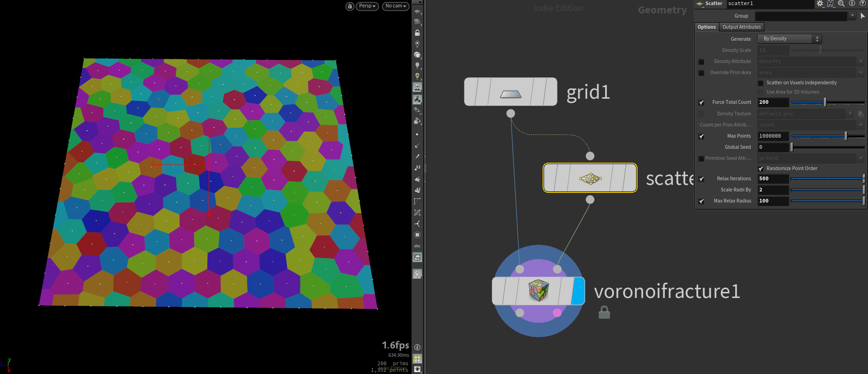The image size is (868, 374).
Task: Switch to the Output Attributes tab
Action: [742, 27]
